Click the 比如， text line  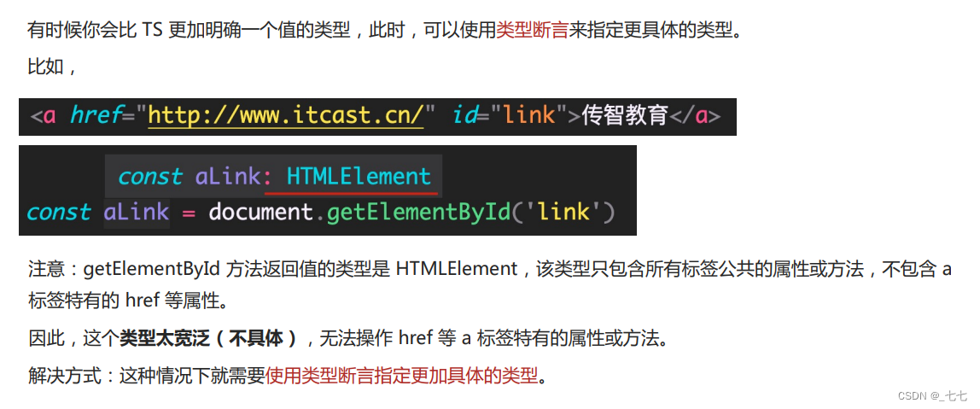53,67
